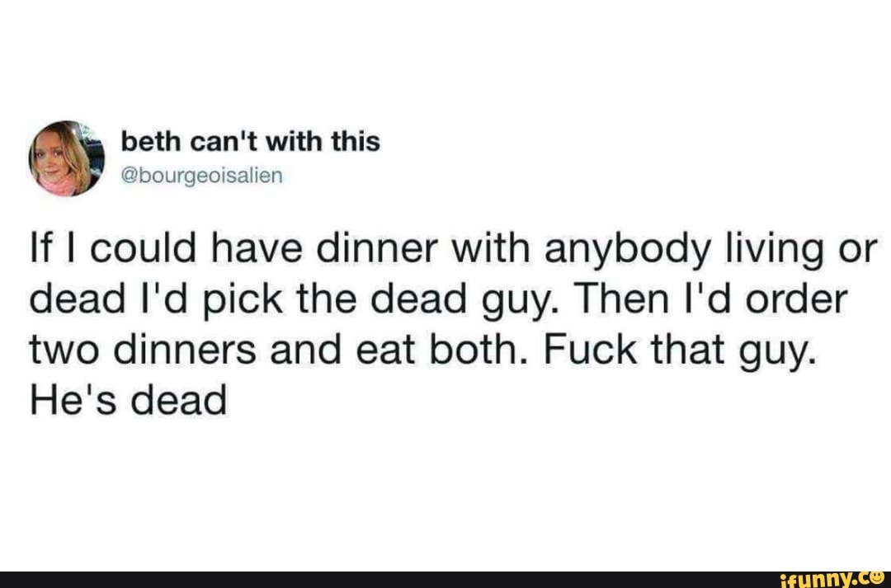Click the last line "He's dead"
The height and width of the screenshot is (588, 891).
coord(128,402)
